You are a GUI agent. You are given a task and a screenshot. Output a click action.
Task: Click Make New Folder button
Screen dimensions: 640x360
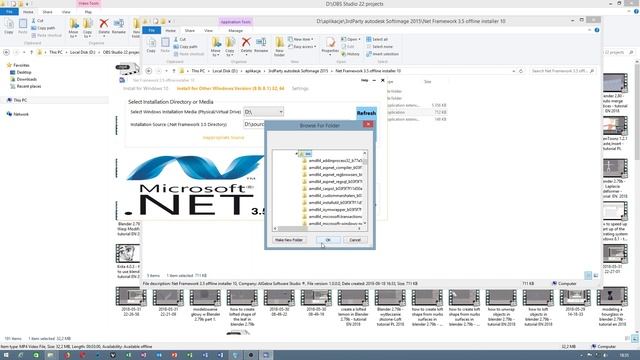point(289,240)
